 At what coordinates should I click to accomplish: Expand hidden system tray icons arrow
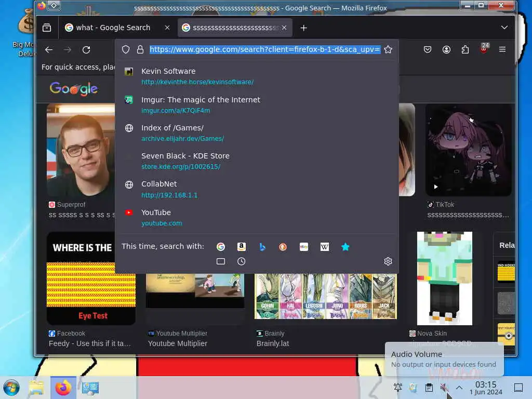(459, 387)
